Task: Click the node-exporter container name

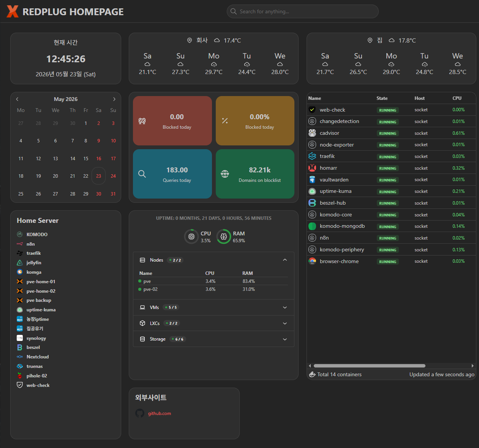Action: (337, 145)
